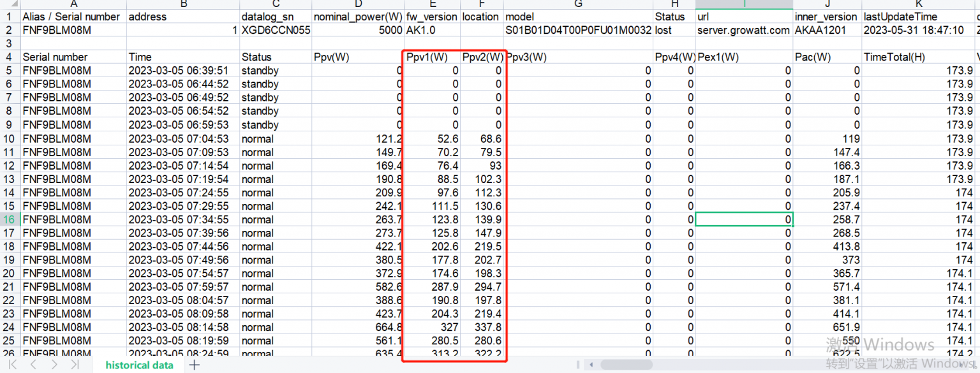Select the entire column E header
This screenshot has width=980, height=373.
[431, 4]
